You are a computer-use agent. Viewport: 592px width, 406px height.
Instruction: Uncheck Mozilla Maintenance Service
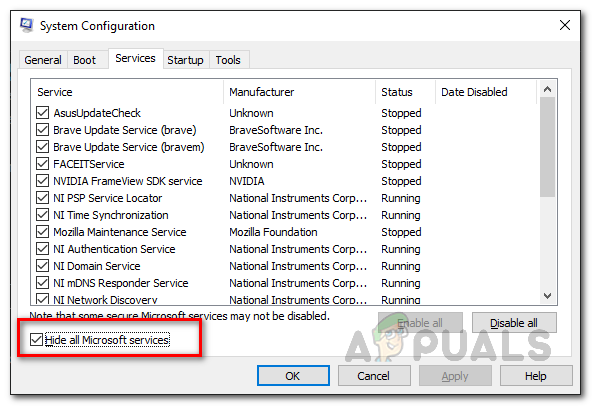pyautogui.click(x=42, y=232)
